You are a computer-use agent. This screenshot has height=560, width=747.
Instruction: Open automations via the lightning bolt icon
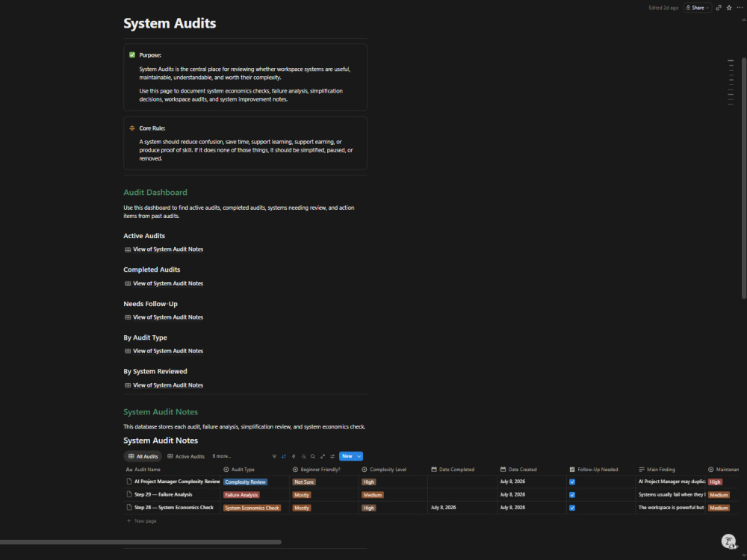tap(294, 456)
